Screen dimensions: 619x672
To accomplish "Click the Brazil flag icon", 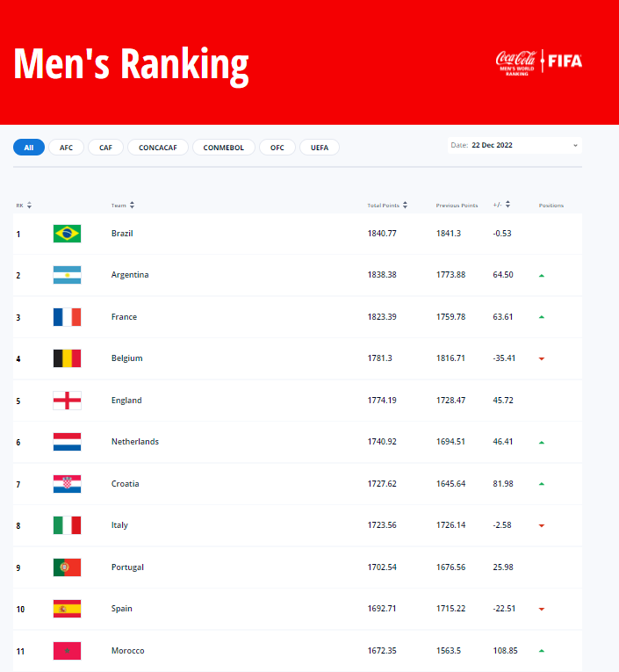I will click(x=67, y=234).
